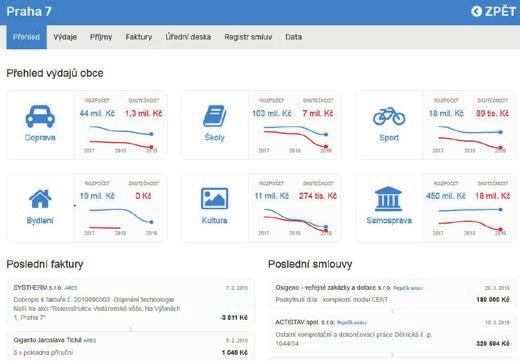
Task: Click the Sport category label
Action: 389,137
